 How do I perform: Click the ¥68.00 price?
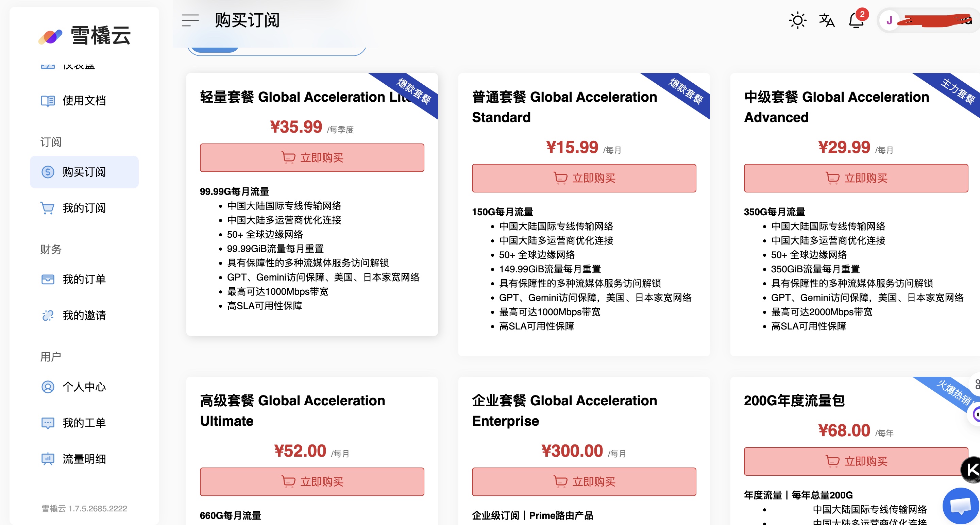[x=844, y=430]
